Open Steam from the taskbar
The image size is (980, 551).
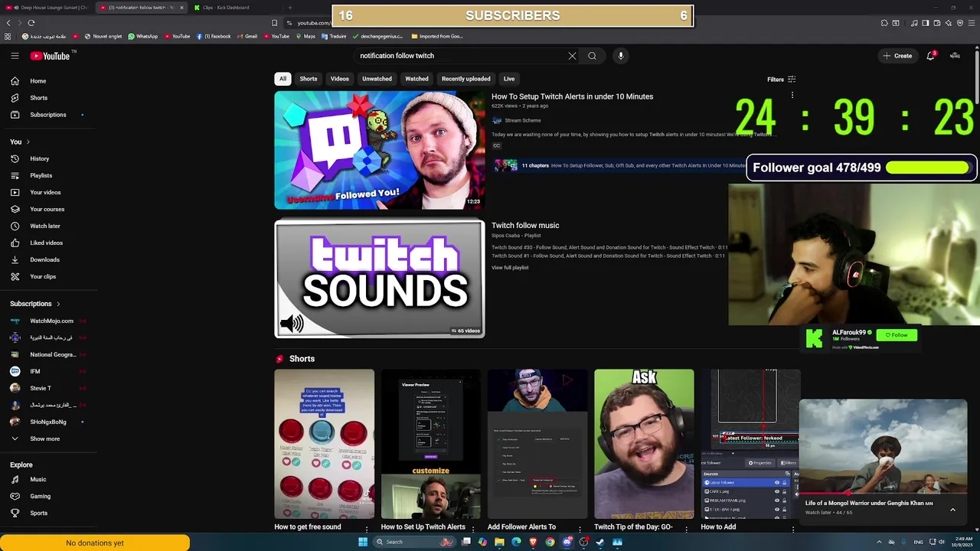[600, 542]
